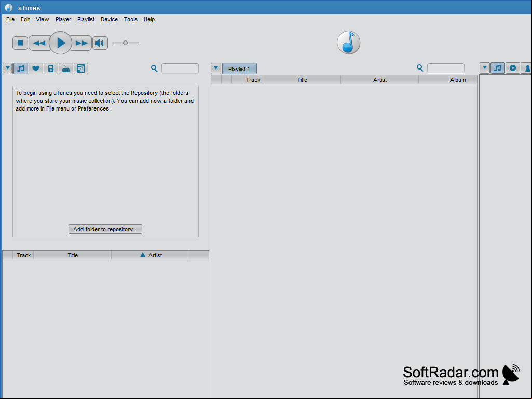
Task: Sort playlist by the Artist column header
Action: tap(379, 80)
